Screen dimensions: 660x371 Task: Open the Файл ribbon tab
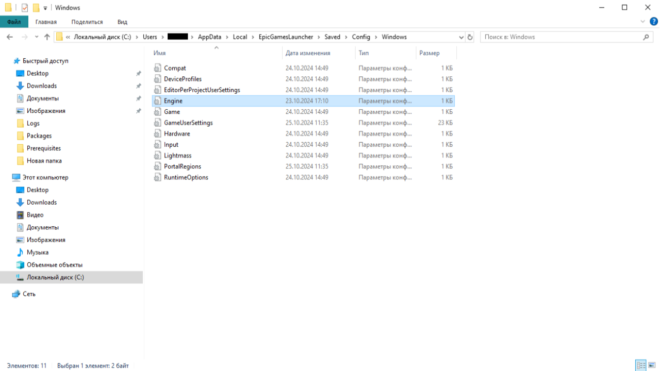pyautogui.click(x=14, y=22)
